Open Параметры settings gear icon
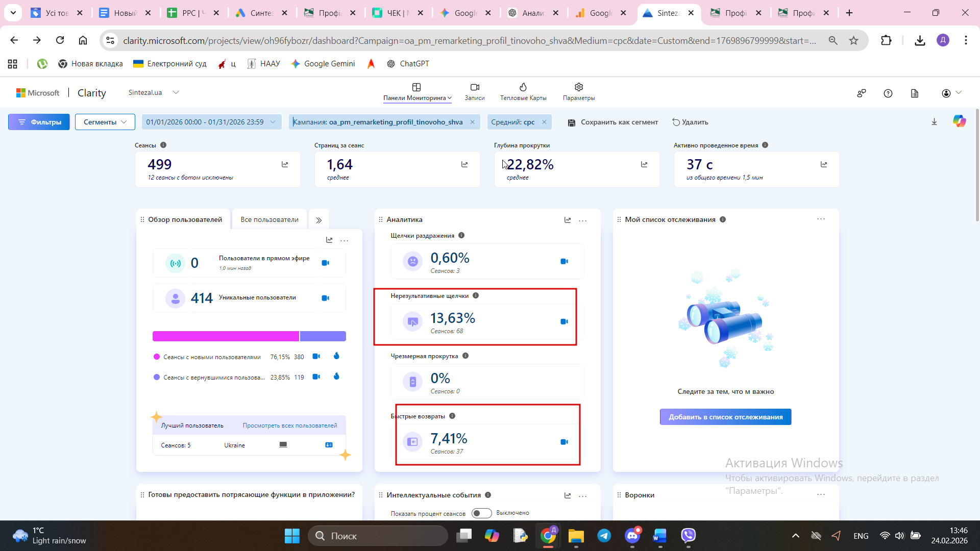The image size is (980, 551). coord(578,87)
